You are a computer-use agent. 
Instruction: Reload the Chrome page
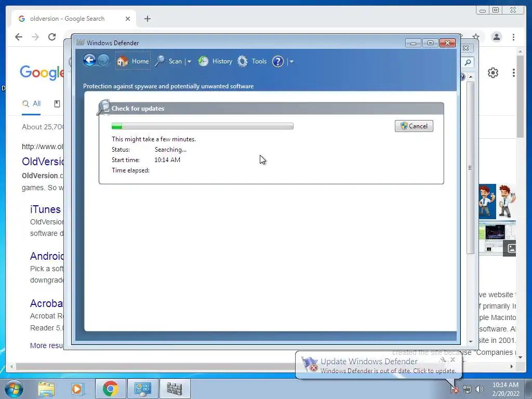click(x=52, y=37)
